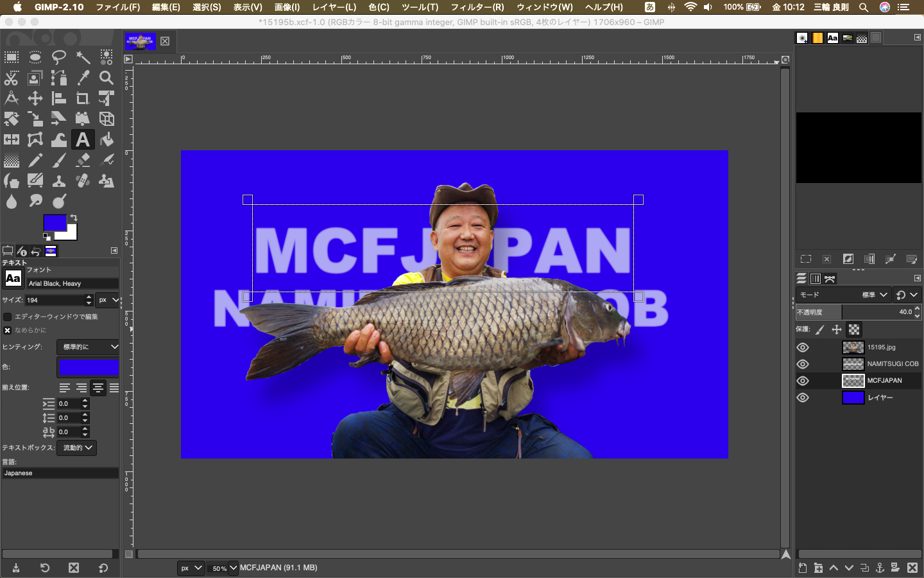Enable the エディターウィンドウで編集 checkbox
This screenshot has width=924, height=578.
coord(8,317)
